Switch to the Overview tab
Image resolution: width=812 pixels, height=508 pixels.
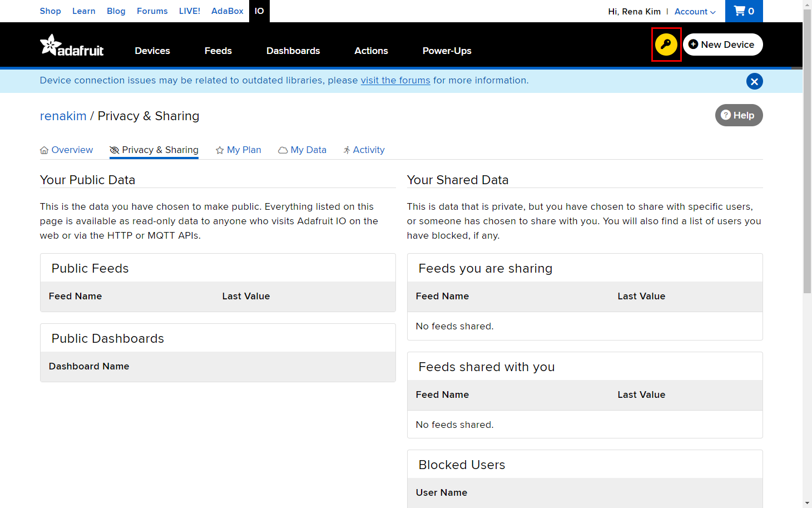(67, 150)
